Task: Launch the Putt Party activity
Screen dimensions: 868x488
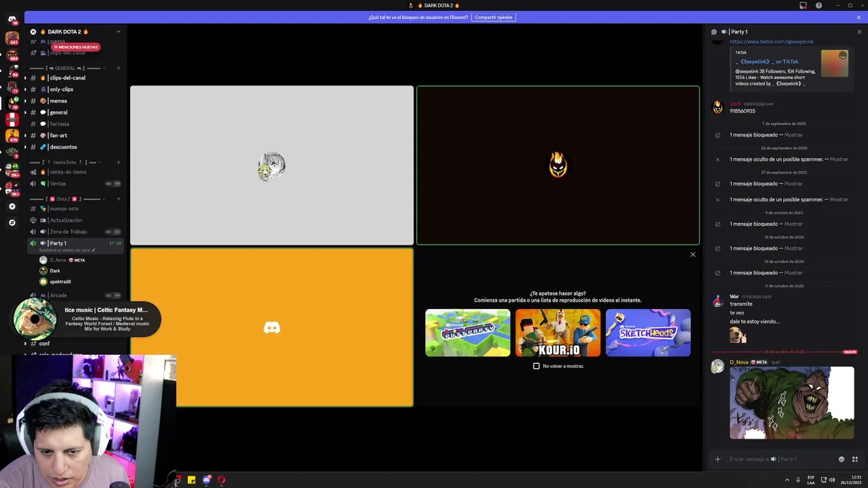Action: point(468,333)
